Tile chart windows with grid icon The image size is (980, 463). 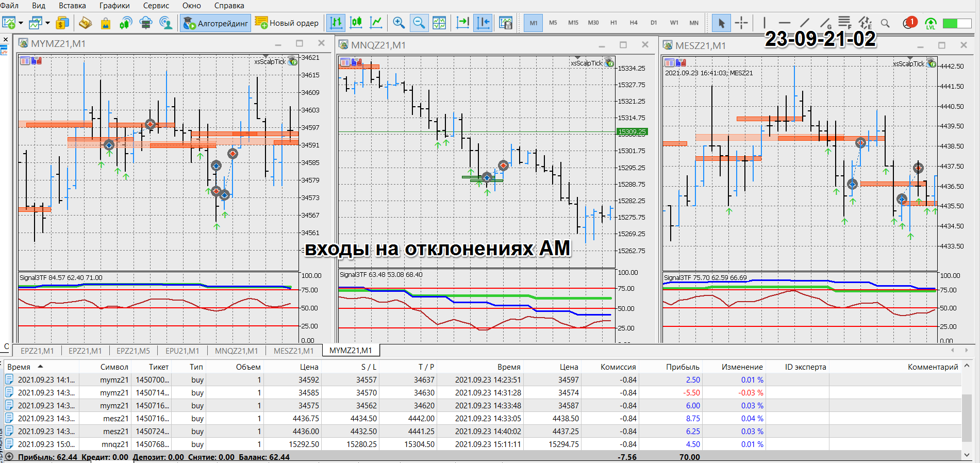coord(439,23)
